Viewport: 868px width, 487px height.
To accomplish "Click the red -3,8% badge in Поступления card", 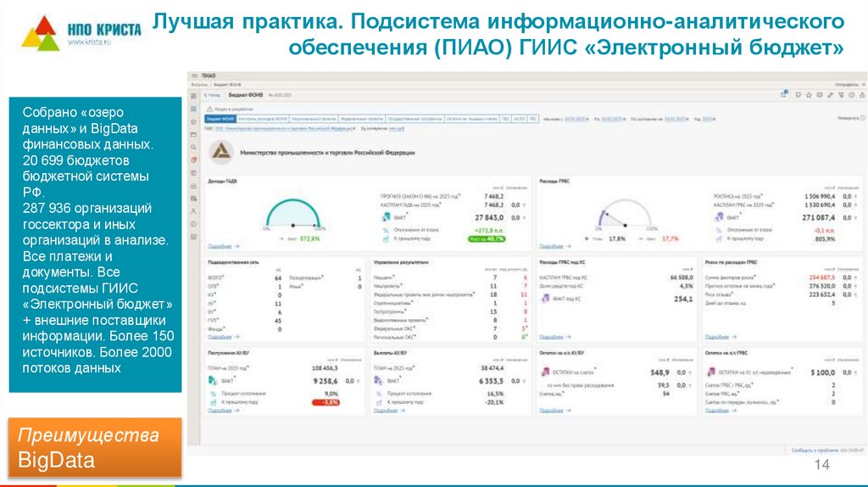I will pos(326,402).
